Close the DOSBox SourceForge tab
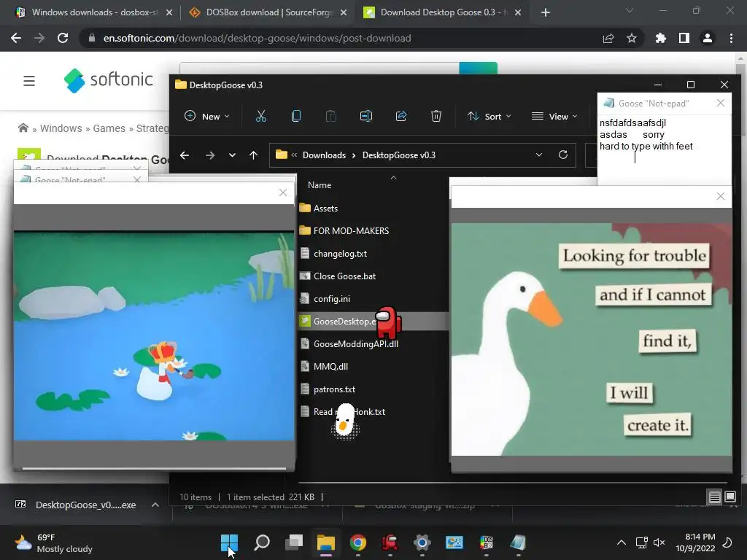This screenshot has width=747, height=560. [x=344, y=12]
